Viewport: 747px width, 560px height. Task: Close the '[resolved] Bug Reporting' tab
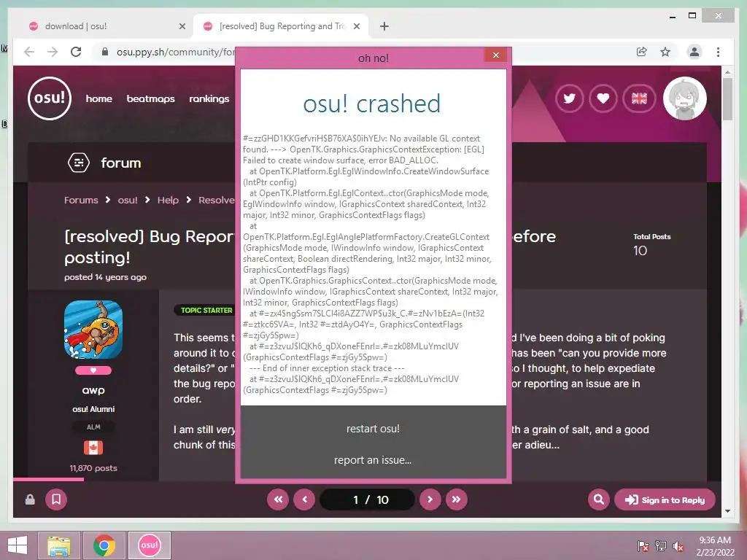click(x=356, y=26)
